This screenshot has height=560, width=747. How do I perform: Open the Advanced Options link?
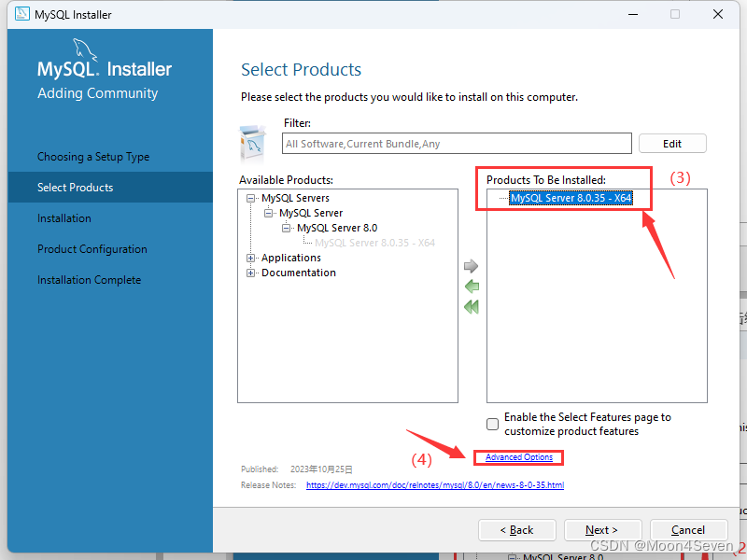[518, 457]
